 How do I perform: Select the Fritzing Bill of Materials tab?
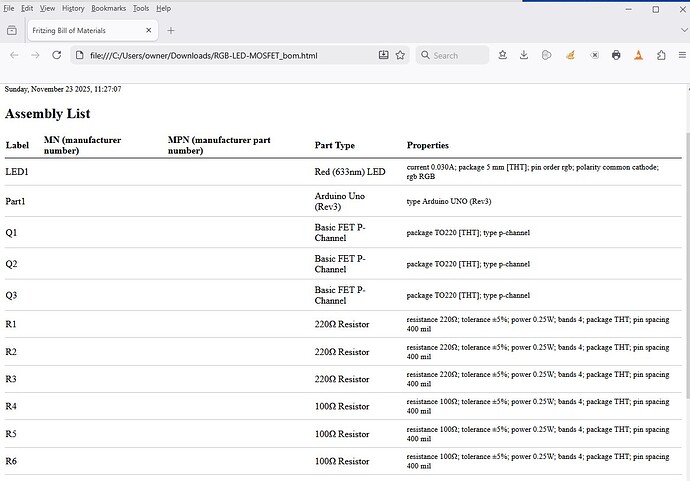[80, 31]
